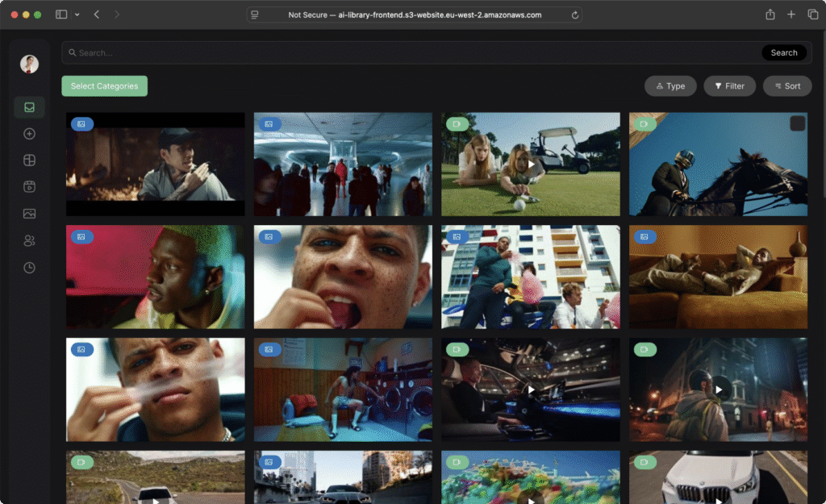
Task: Click video badge on white BMW thumbnail
Action: click(645, 462)
